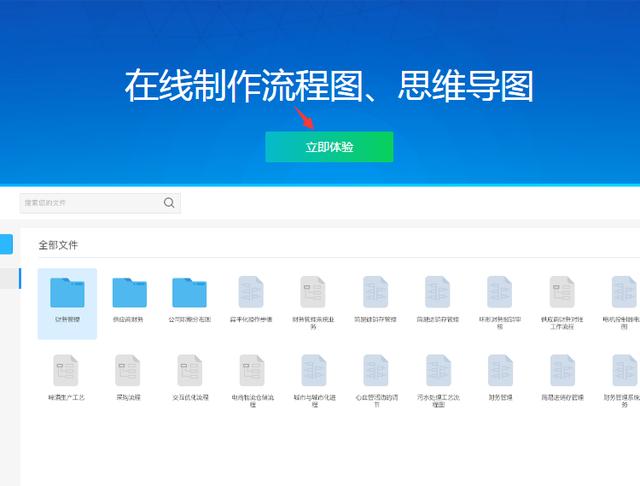Open the 供应商财务对账工作流程 file
640x486 pixels.
pyautogui.click(x=562, y=293)
